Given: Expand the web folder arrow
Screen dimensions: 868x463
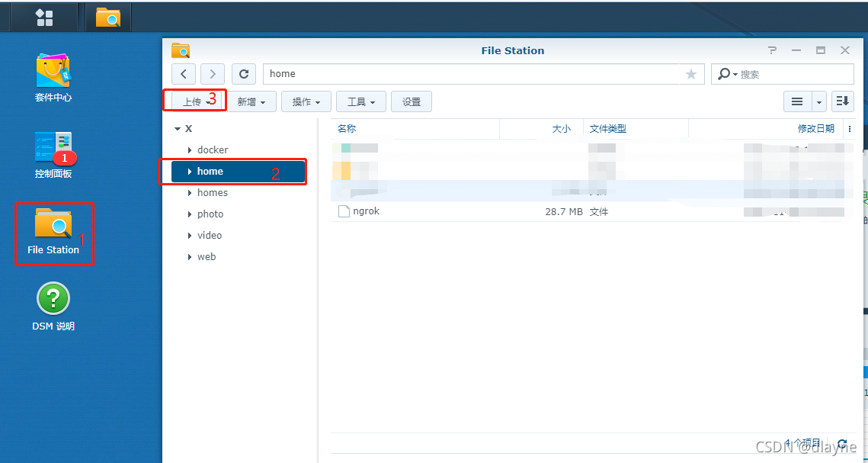Looking at the screenshot, I should [x=189, y=257].
